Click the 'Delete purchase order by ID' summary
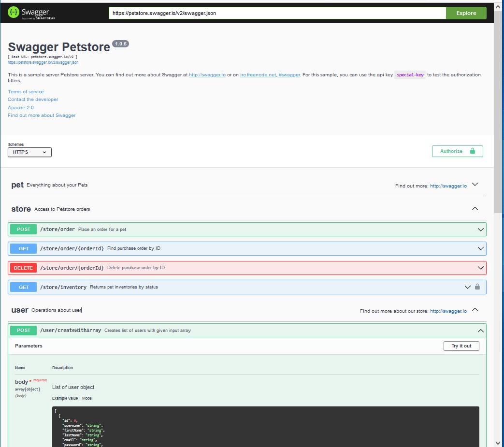504x447 pixels. 136,268
